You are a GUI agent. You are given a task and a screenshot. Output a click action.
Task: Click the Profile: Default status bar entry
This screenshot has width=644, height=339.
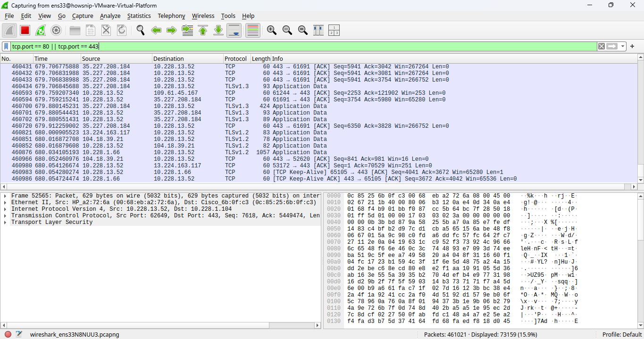[622, 334]
